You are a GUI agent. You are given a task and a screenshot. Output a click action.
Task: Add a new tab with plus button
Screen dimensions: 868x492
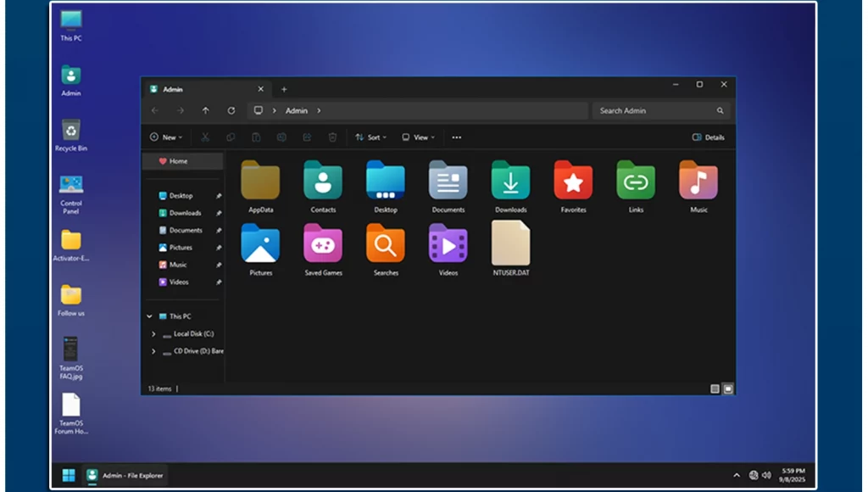coord(284,89)
